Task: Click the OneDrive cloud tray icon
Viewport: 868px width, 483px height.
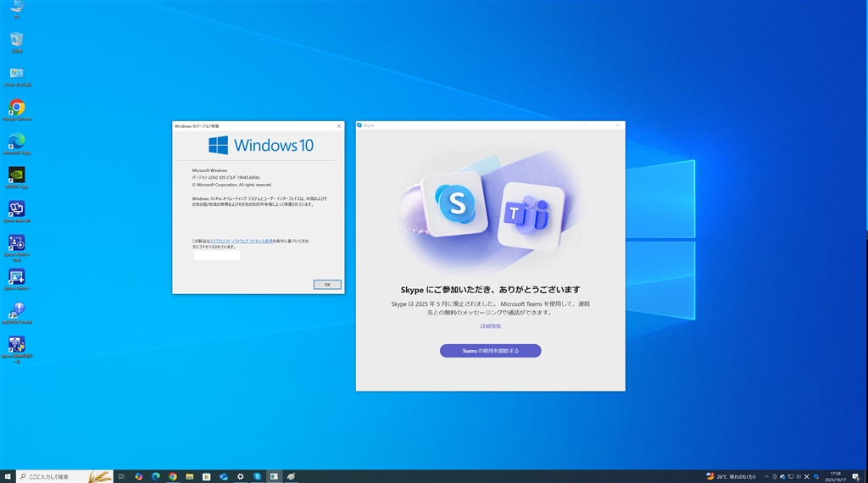Action: [x=782, y=476]
